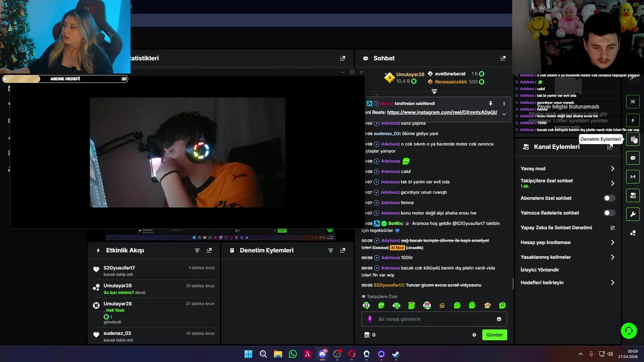This screenshot has width=644, height=362.
Task: Click sudenaz_03 follow event in activity feed
Action: (154, 336)
